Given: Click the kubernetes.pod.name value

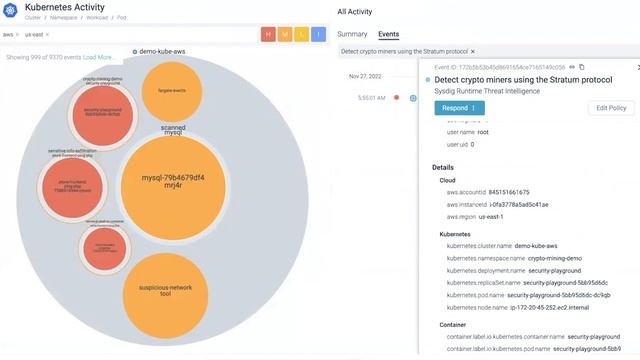Looking at the screenshot, I should [559, 295].
